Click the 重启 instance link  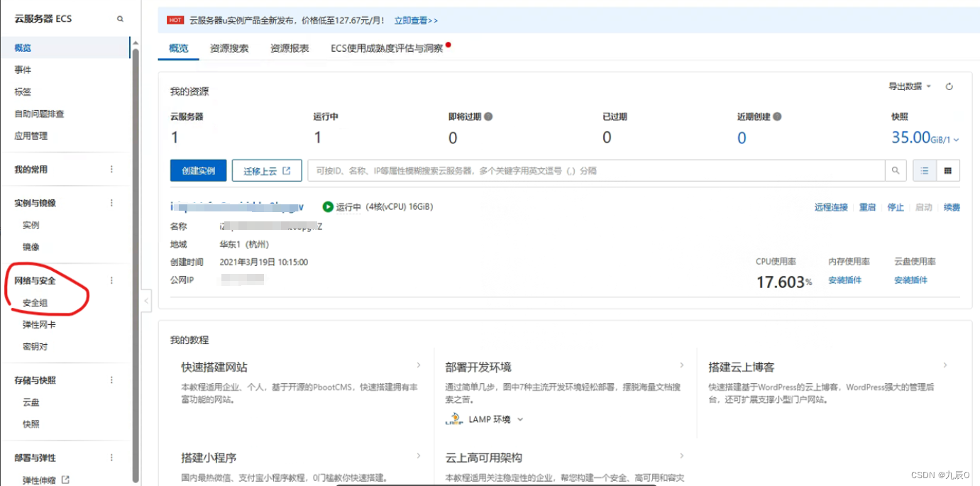pyautogui.click(x=868, y=207)
